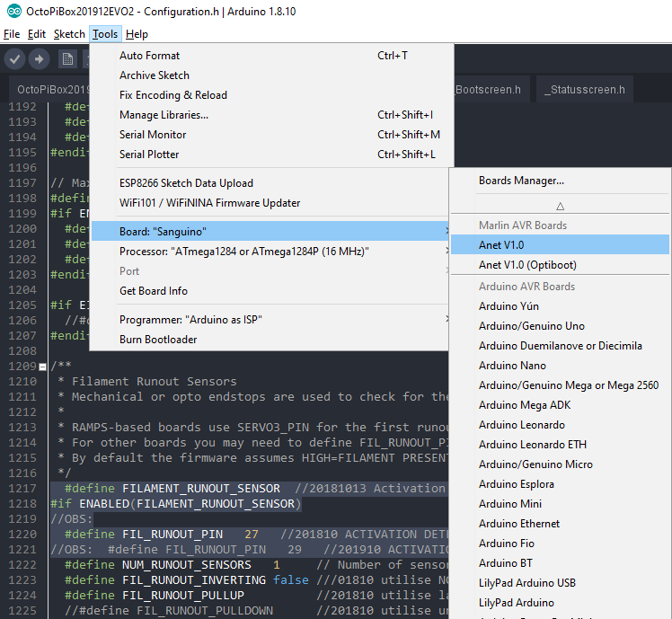Image resolution: width=672 pixels, height=619 pixels.
Task: Choose the Arduino Fio board
Action: (560, 544)
